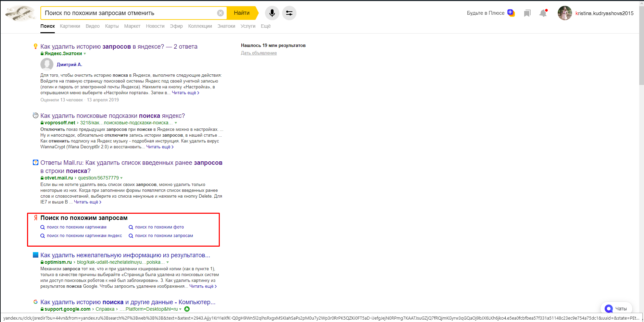Viewport: 644px width, 322px height.
Task: Open the Коллекции tab
Action: (x=200, y=26)
